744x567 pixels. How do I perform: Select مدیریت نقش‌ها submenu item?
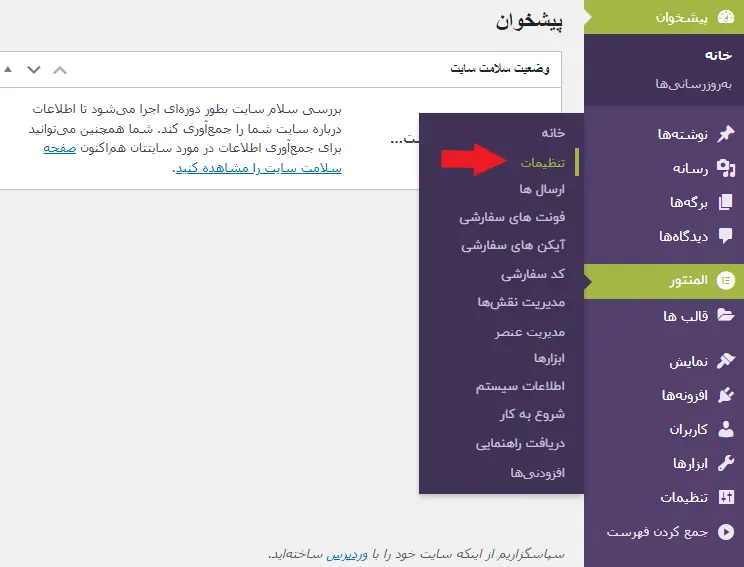pyautogui.click(x=521, y=303)
